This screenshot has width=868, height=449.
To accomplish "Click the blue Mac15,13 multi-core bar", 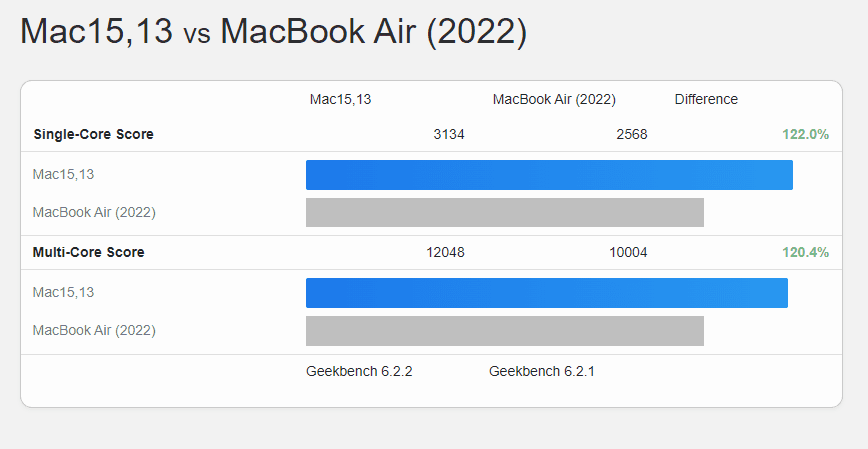I will coord(547,293).
